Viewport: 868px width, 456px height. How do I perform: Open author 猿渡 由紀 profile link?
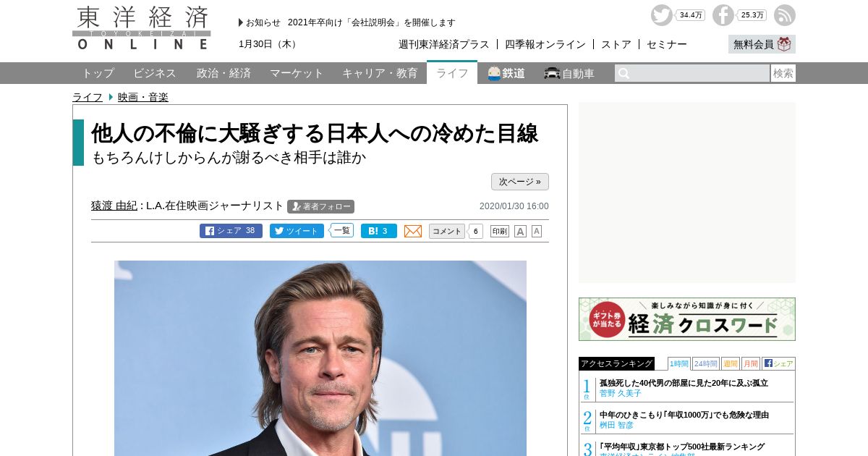(114, 206)
